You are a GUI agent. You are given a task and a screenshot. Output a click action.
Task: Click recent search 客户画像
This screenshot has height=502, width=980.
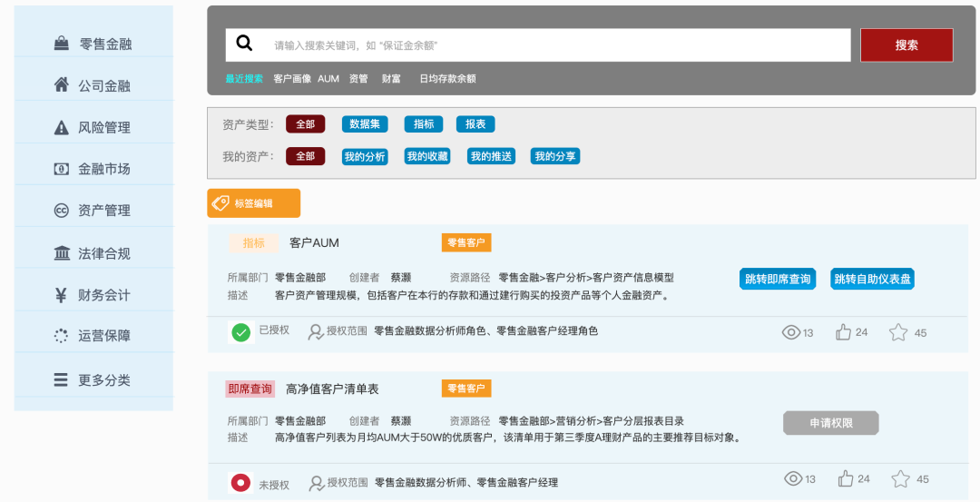point(292,79)
